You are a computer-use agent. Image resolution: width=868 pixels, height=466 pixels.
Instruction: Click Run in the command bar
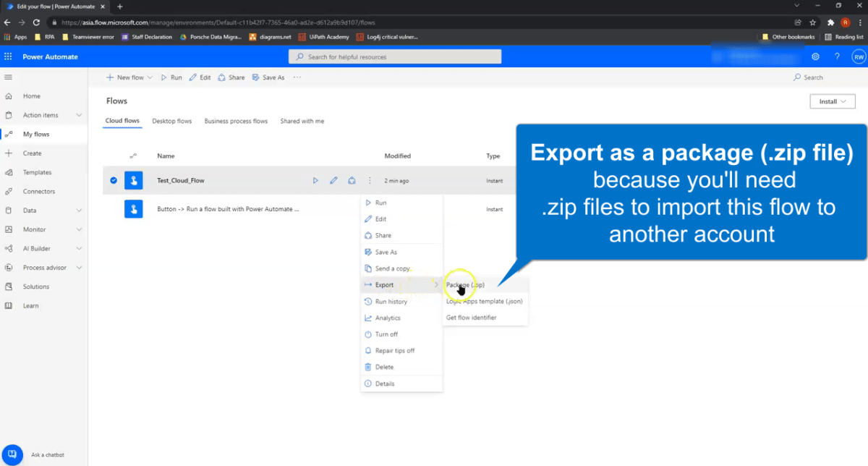pos(171,77)
